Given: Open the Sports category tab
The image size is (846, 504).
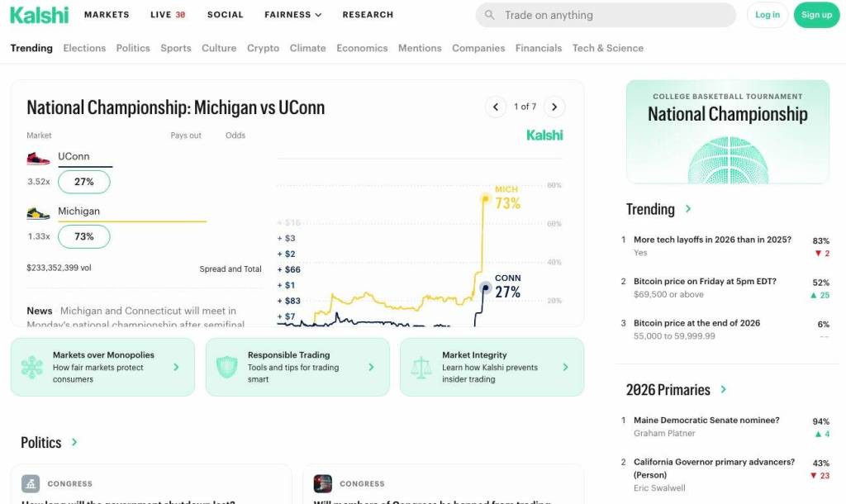Looking at the screenshot, I should (176, 48).
